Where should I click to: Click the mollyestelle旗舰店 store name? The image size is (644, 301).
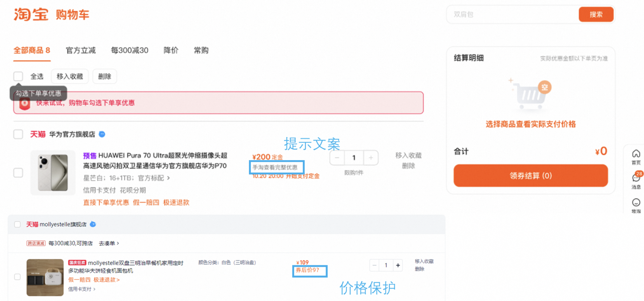(x=63, y=224)
